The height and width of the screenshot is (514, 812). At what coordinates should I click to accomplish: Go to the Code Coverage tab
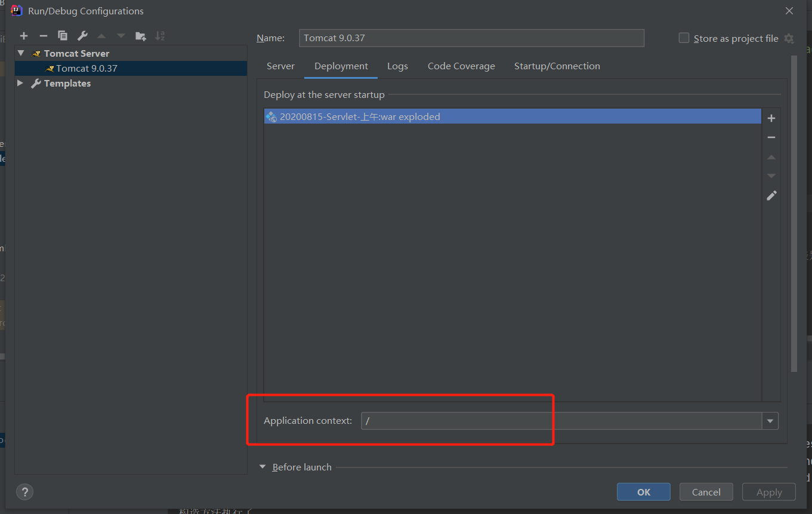(461, 66)
